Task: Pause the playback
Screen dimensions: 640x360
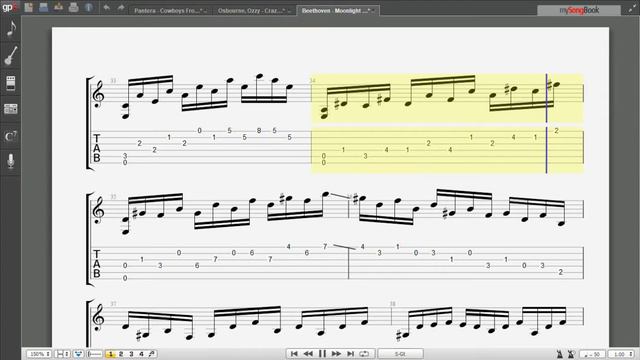Action: pyautogui.click(x=322, y=353)
